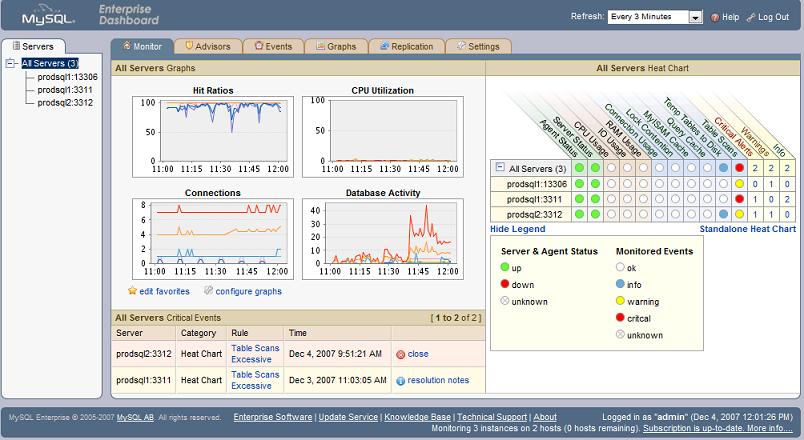Click All Servers critical alerts count

point(755,168)
